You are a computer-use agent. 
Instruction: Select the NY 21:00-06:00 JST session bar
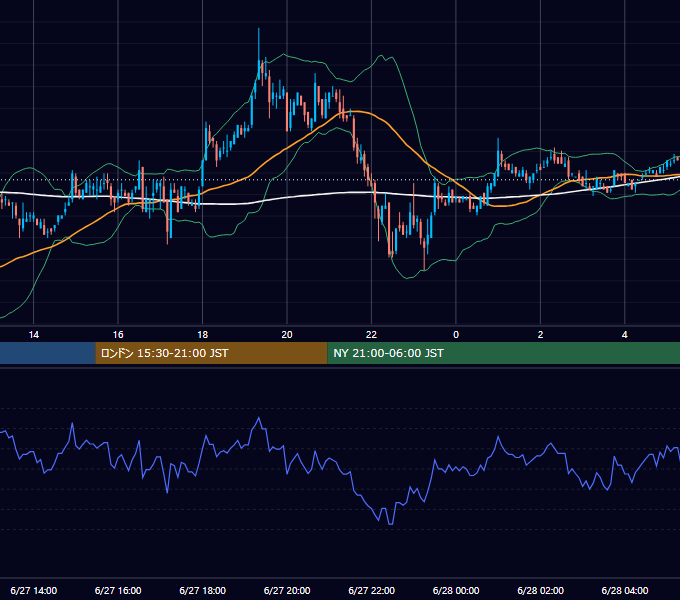tap(503, 353)
